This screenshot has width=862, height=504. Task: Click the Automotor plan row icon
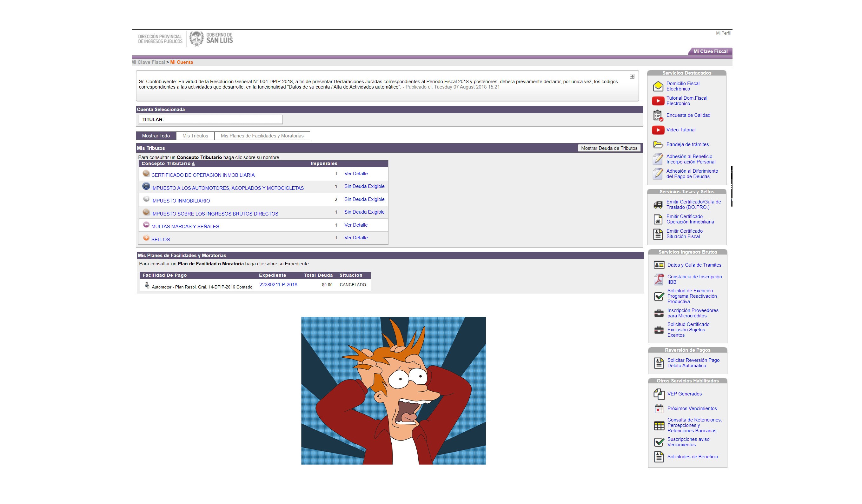tap(147, 285)
